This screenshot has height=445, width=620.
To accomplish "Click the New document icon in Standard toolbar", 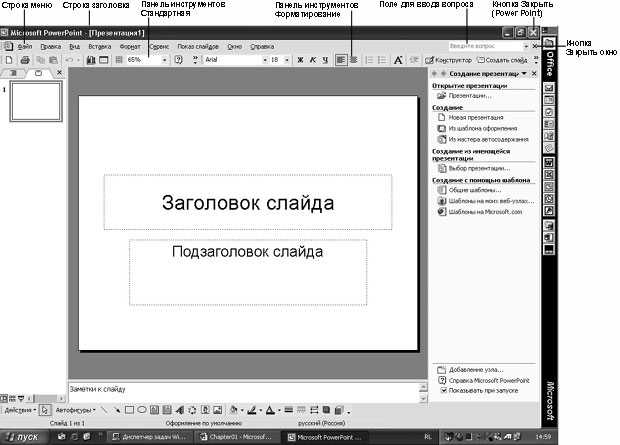I will [9, 60].
